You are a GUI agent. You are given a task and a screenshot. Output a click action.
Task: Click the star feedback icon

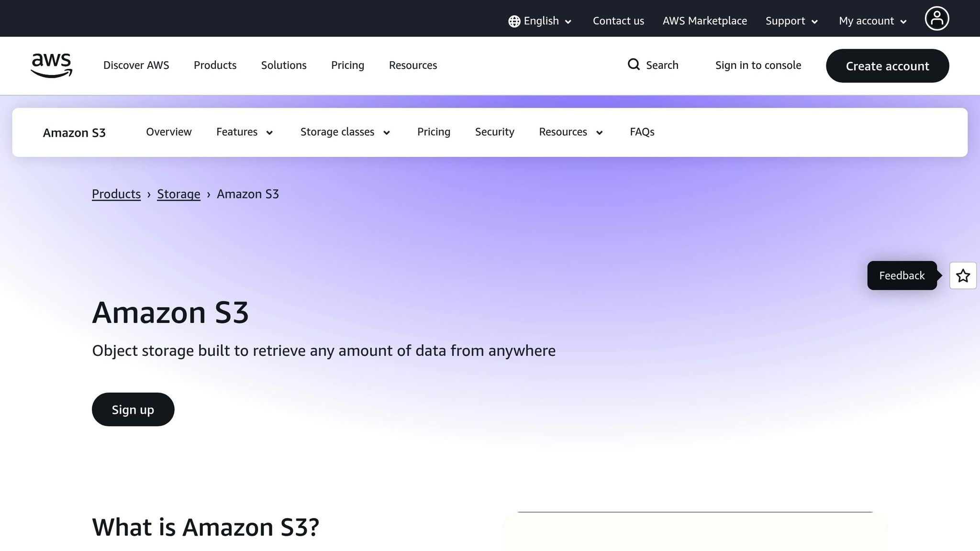click(x=962, y=275)
